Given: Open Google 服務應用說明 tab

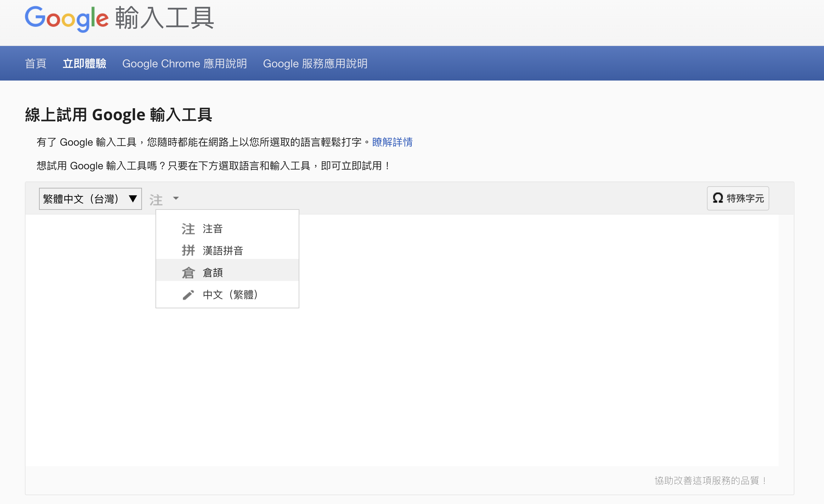Looking at the screenshot, I should pyautogui.click(x=315, y=64).
